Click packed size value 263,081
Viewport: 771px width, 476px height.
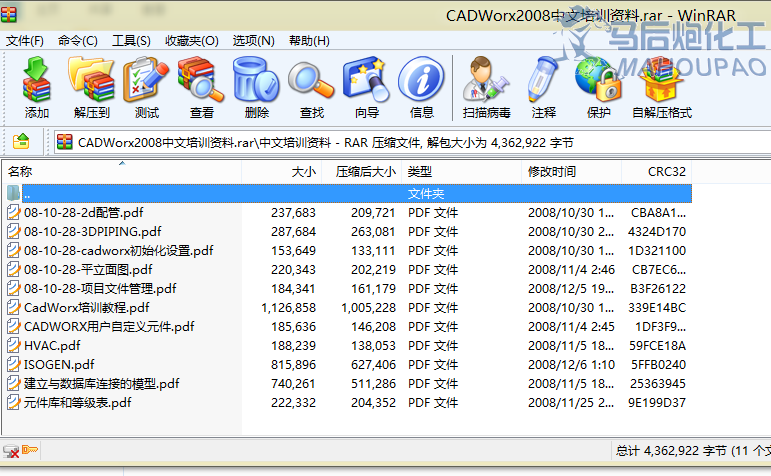373,232
